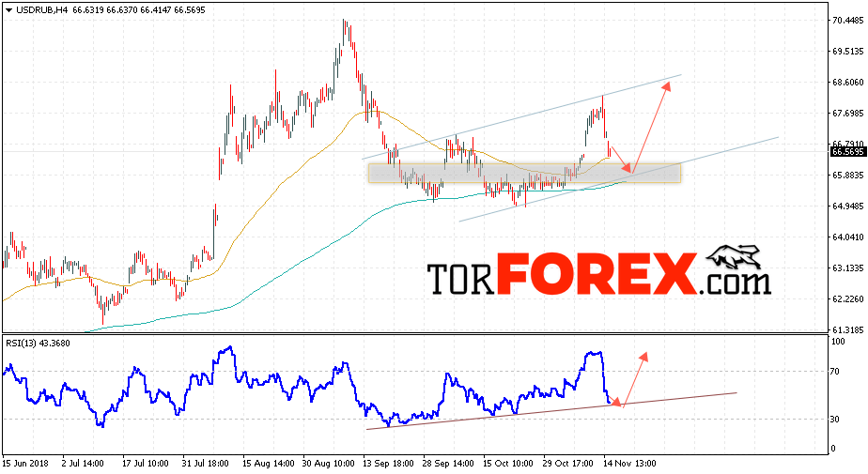Click the 15 Aug 14:00 date label
This screenshot has height=474, width=868.
(268, 464)
